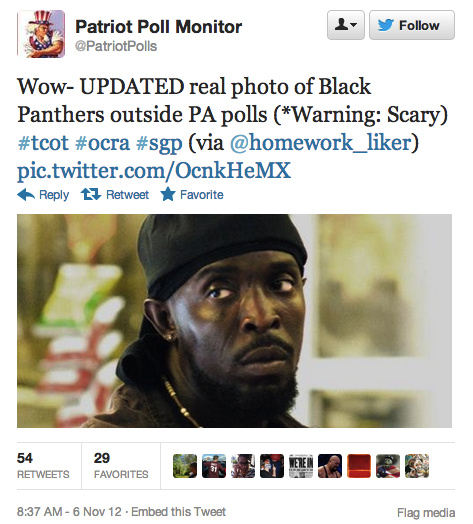
Task: Click the 'WE'RE IN' newspaper avatar
Action: coord(301,466)
